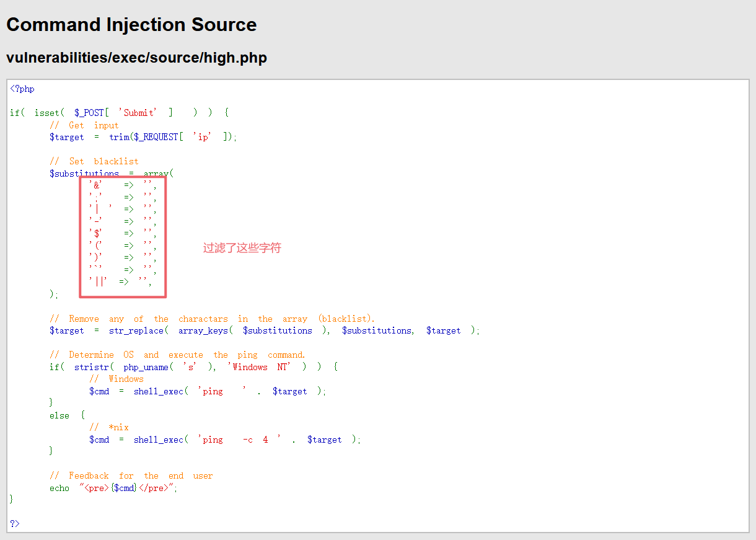
Task: Click the '&' entry in blacklist array
Action: (x=97, y=185)
